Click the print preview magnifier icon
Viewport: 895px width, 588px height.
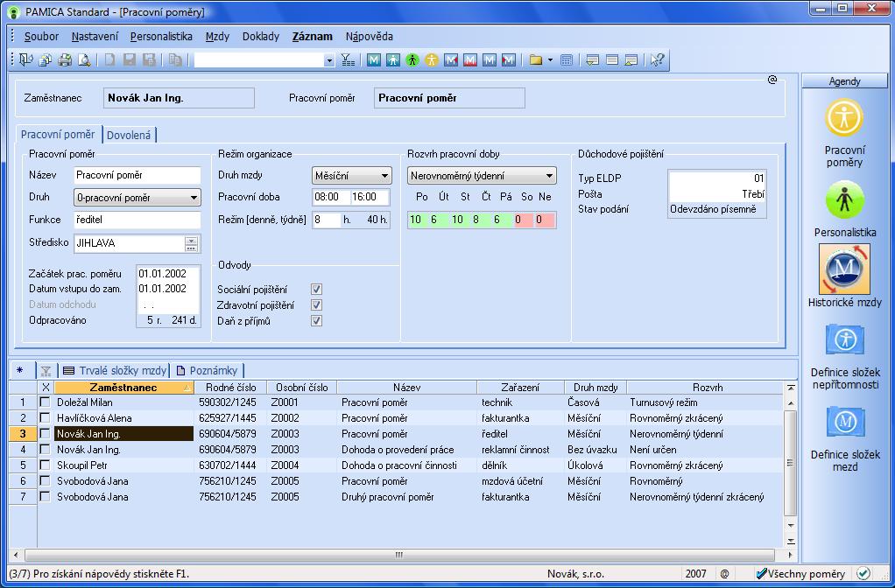(84, 60)
